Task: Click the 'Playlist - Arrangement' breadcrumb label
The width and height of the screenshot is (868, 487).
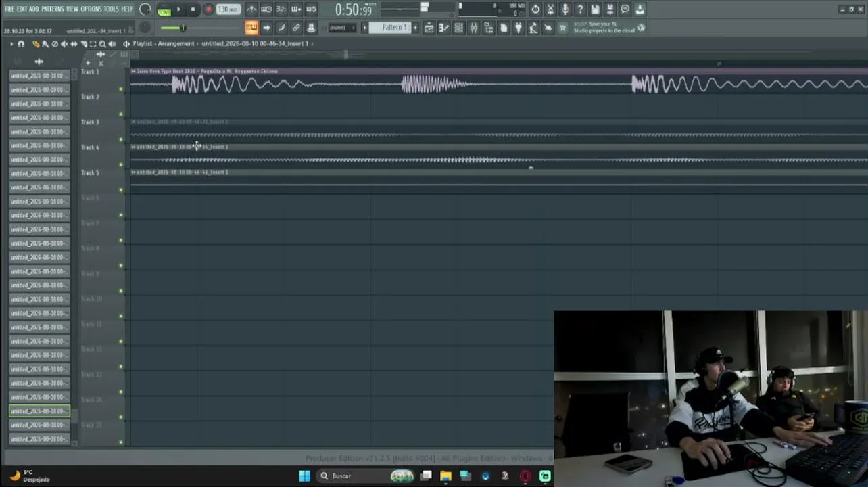Action: click(x=163, y=44)
